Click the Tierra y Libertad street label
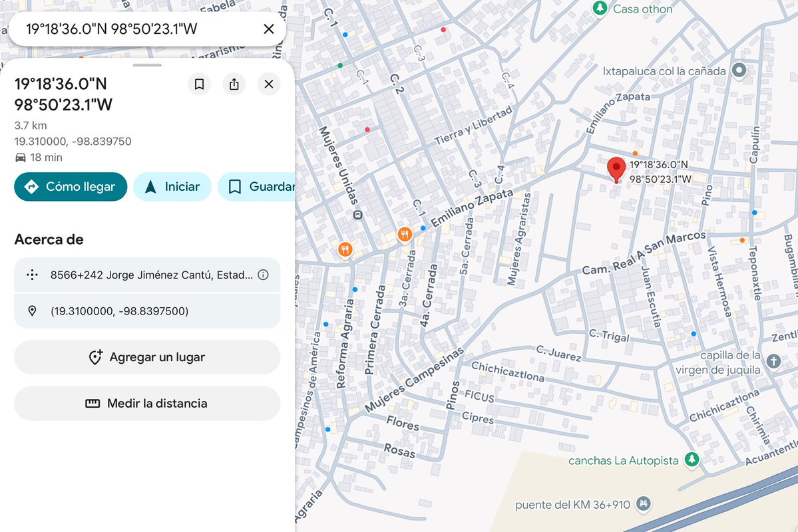The height and width of the screenshot is (532, 798). (473, 126)
